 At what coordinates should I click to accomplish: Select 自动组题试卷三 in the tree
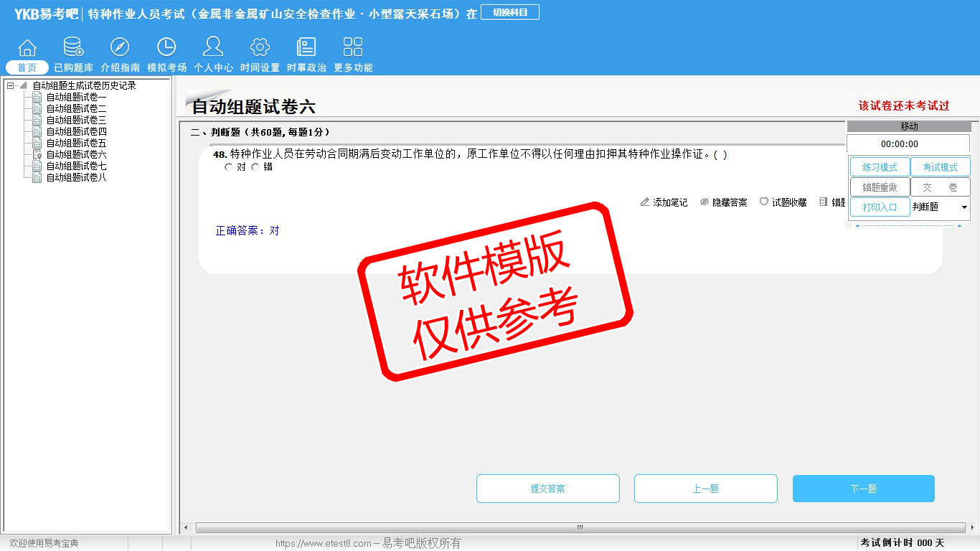click(x=76, y=121)
